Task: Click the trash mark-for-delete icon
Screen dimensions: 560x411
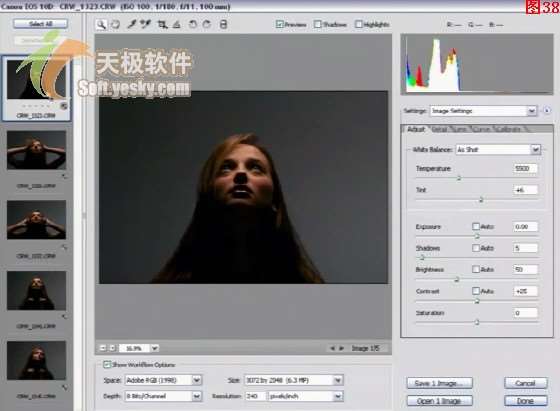Action: click(x=223, y=24)
